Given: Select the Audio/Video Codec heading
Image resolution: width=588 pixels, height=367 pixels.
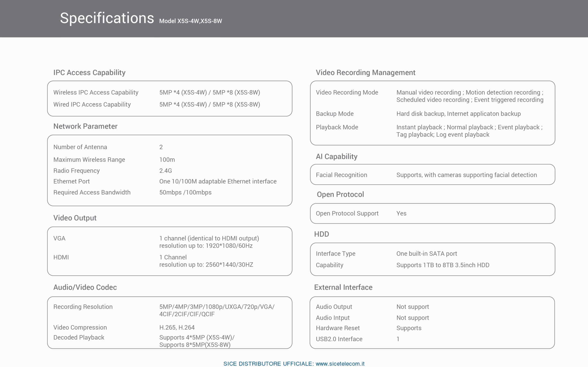Looking at the screenshot, I should click(x=85, y=287).
